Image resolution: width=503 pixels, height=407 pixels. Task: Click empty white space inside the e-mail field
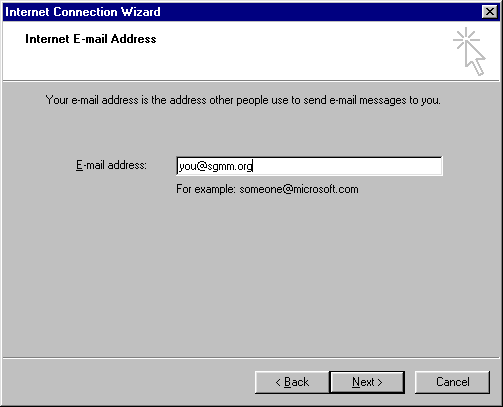tap(347, 166)
